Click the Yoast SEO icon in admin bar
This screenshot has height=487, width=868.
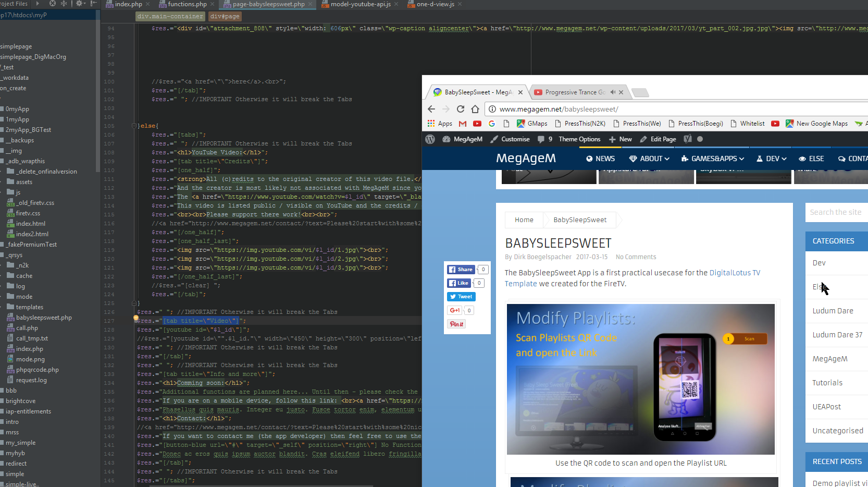click(688, 139)
